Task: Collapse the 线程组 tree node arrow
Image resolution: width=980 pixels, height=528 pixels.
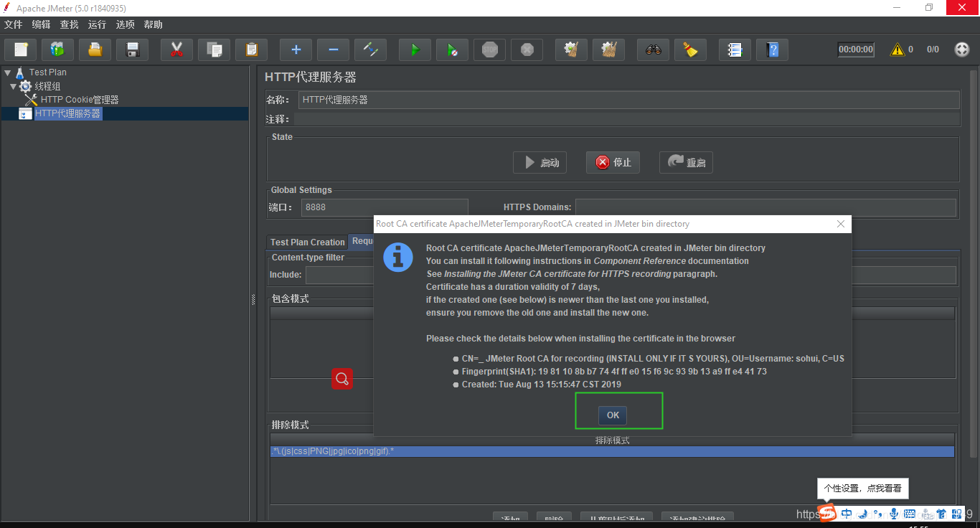Action: tap(13, 86)
